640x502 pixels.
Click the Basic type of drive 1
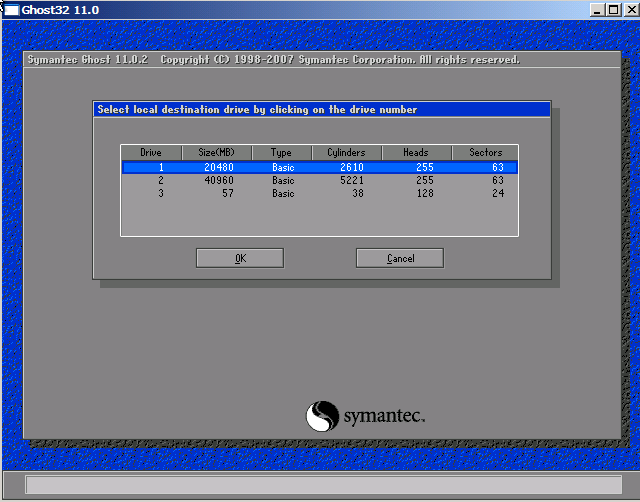click(283, 167)
